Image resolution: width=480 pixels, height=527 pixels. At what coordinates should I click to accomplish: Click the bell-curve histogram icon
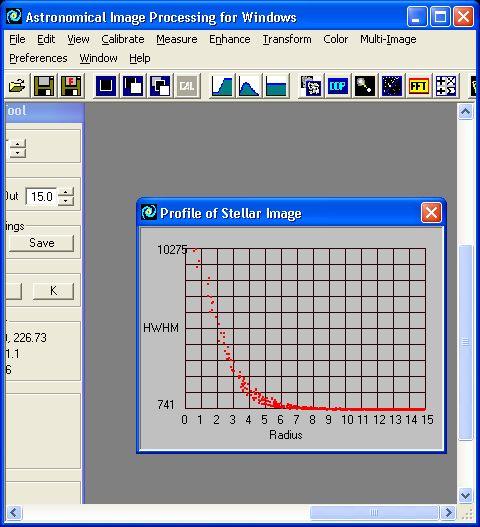(x=249, y=86)
